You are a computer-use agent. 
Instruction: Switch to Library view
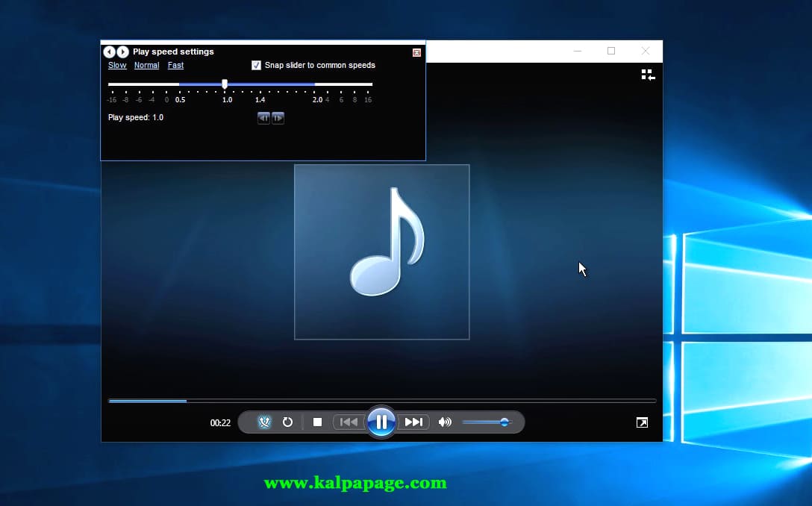(x=648, y=75)
